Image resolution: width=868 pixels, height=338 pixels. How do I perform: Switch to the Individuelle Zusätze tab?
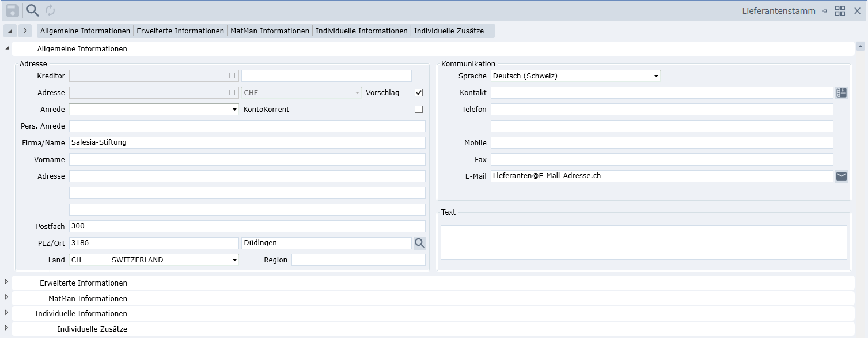coord(449,31)
